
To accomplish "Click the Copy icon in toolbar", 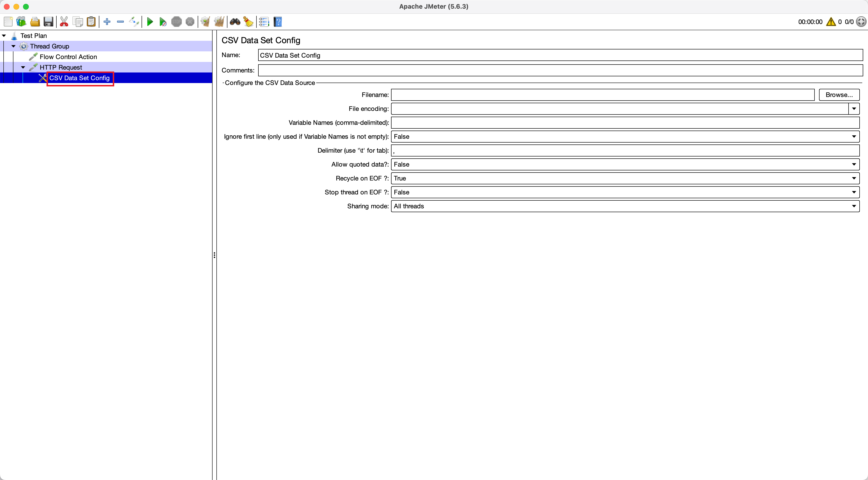I will [78, 22].
